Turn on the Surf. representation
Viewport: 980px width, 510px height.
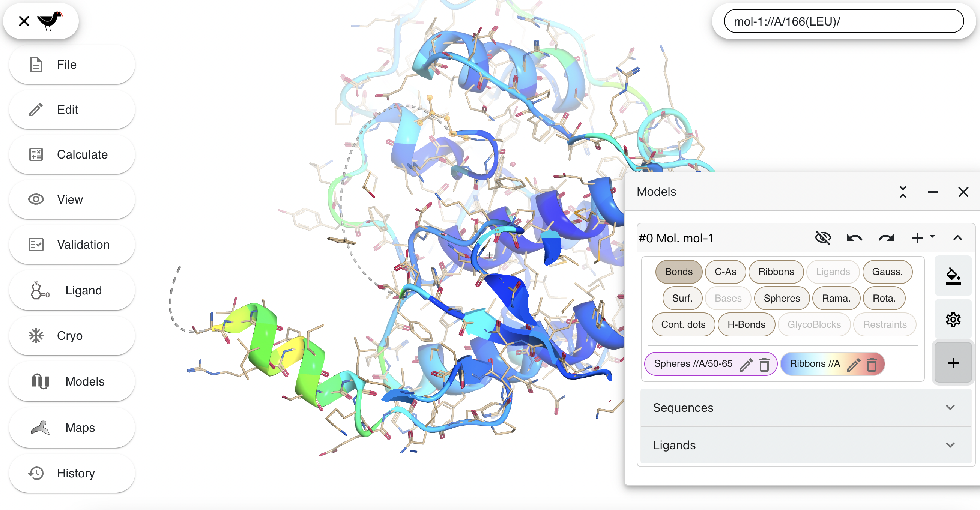point(682,298)
